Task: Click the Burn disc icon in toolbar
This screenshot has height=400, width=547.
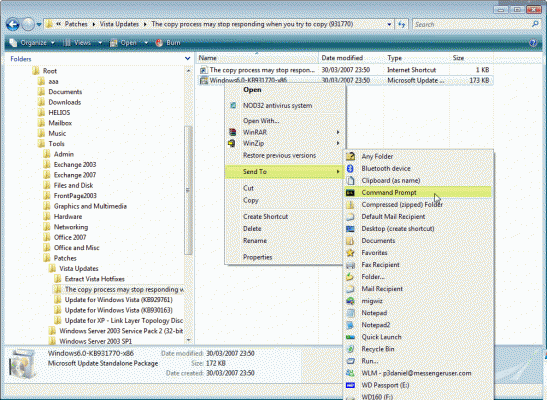Action: [159, 43]
